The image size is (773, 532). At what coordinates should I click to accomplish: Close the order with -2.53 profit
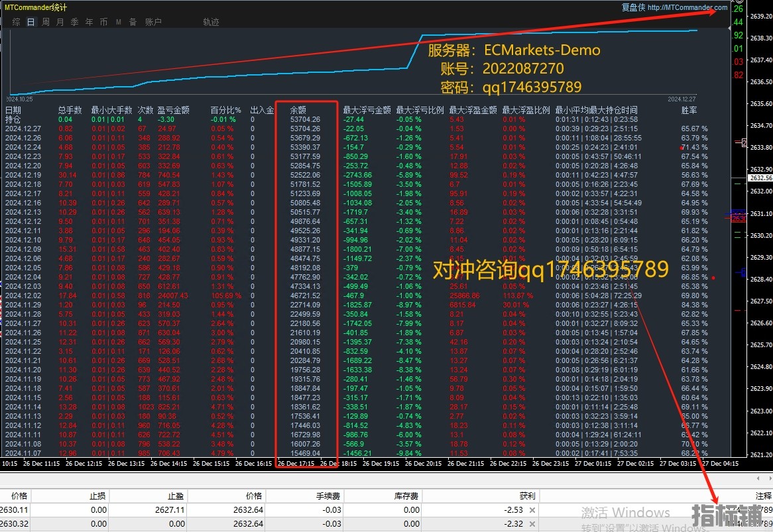(x=532, y=510)
